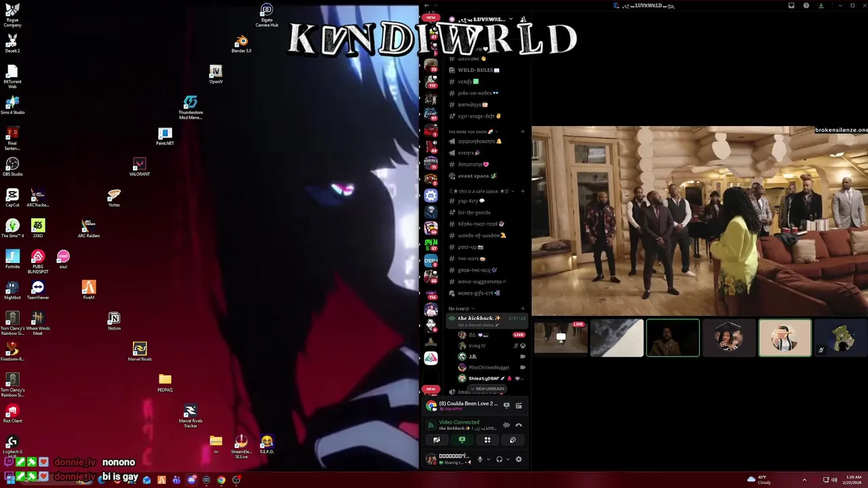Open Paint.NET desktop icon
The height and width of the screenshot is (488, 868).
(165, 136)
